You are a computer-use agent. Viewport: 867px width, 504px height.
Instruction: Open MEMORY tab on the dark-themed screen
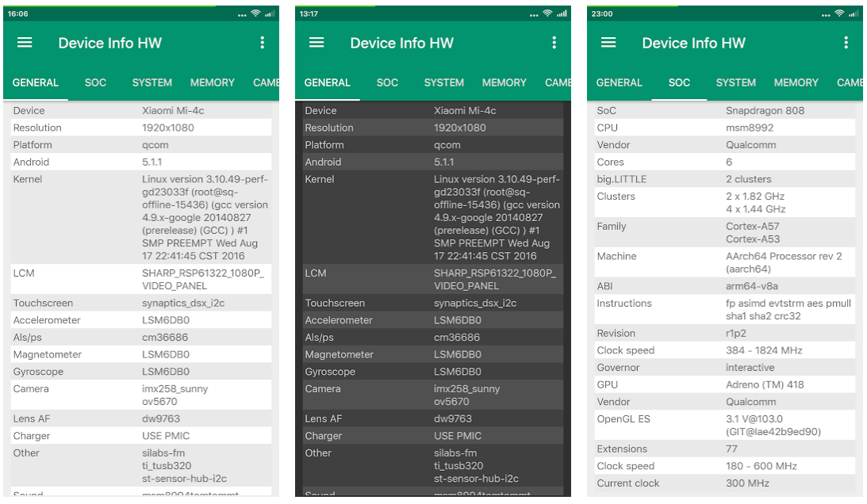pos(504,82)
